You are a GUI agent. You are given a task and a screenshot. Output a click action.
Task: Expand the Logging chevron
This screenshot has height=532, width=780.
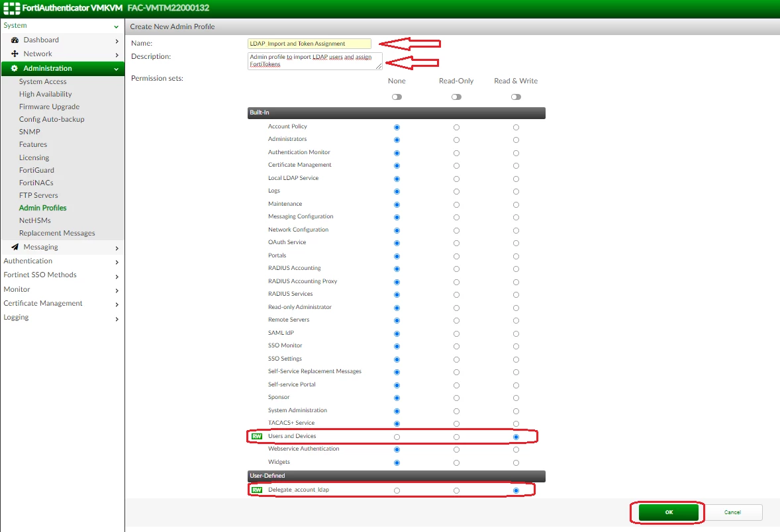pos(117,319)
